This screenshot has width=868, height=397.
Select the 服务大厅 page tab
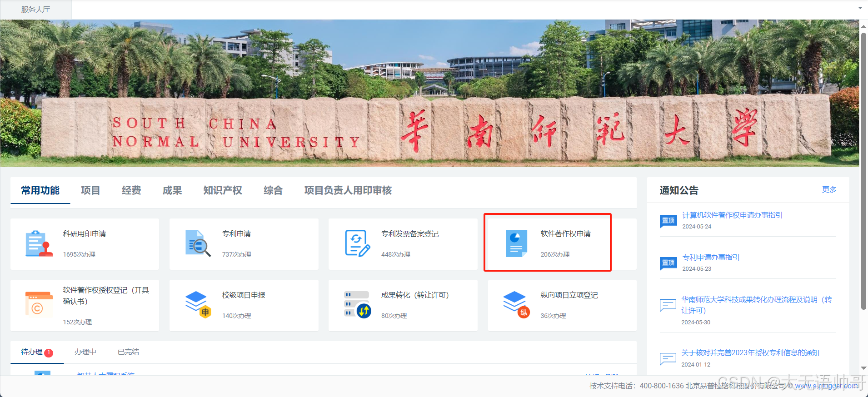click(35, 10)
